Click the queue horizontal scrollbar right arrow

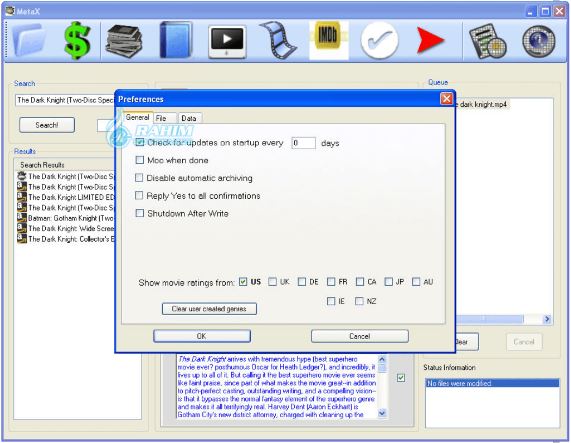point(547,319)
